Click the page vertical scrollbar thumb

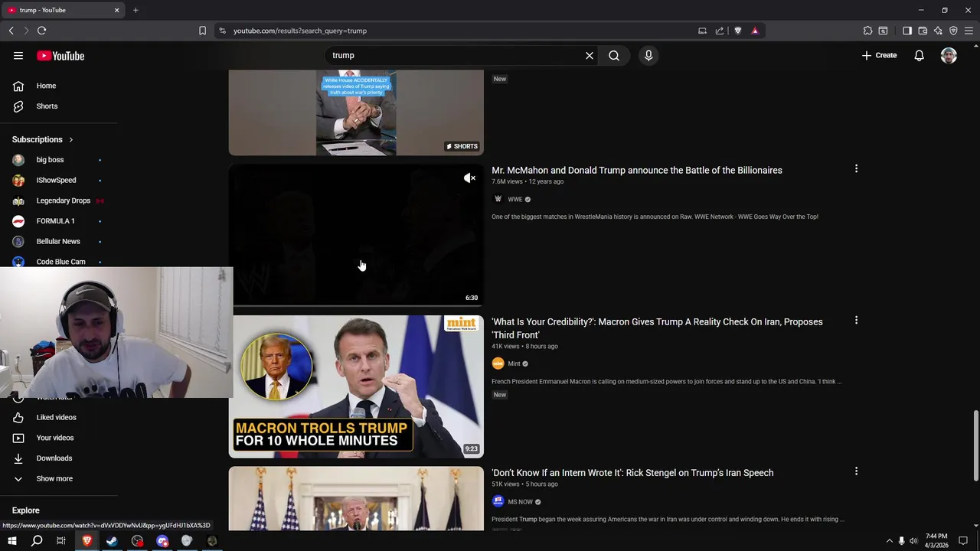(975, 445)
